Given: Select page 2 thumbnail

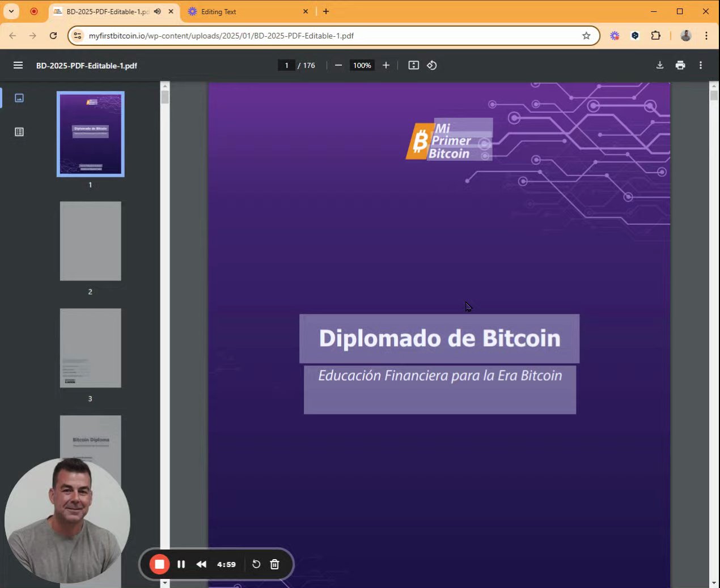Looking at the screenshot, I should [91, 241].
